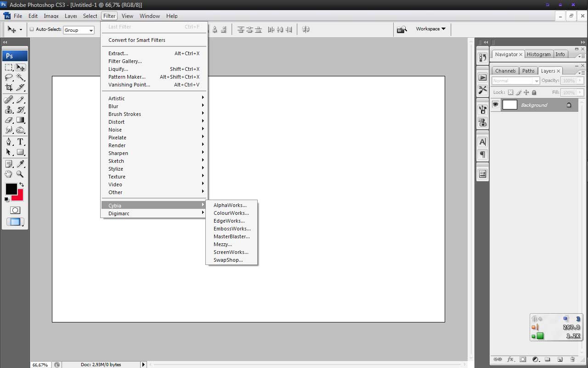
Task: Click the foreground color swatch
Action: pos(11,189)
